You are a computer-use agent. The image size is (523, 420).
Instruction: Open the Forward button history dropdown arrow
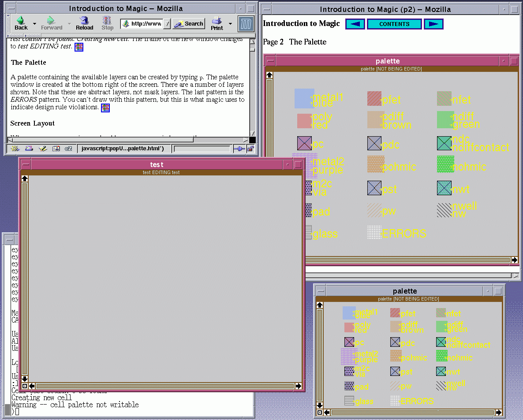[69, 24]
